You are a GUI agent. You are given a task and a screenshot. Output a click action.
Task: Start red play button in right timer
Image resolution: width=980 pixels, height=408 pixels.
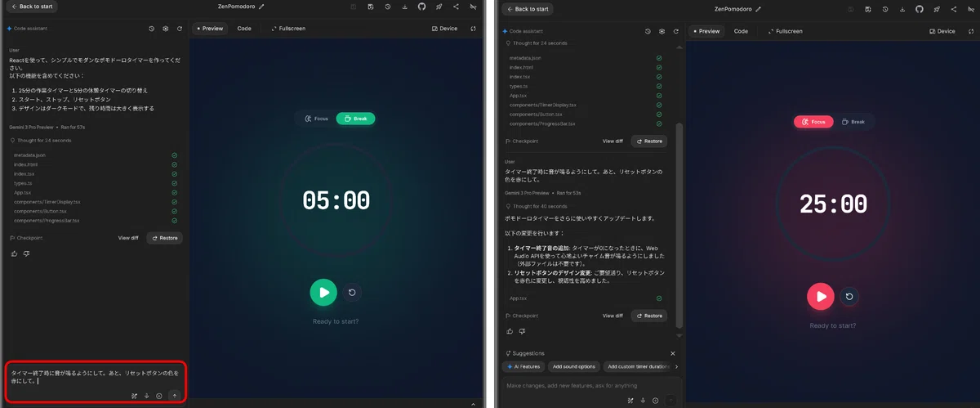[x=821, y=296]
